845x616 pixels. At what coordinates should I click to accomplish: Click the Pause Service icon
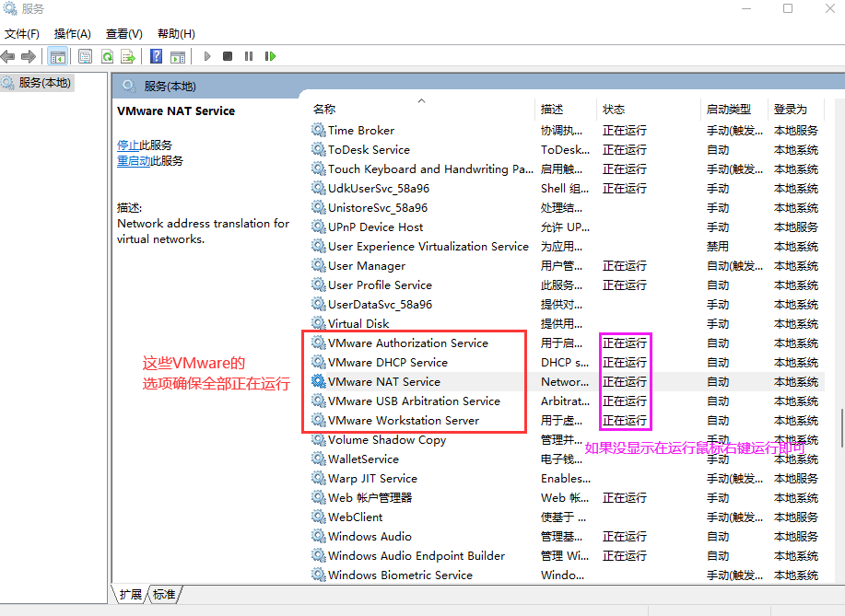[x=249, y=56]
